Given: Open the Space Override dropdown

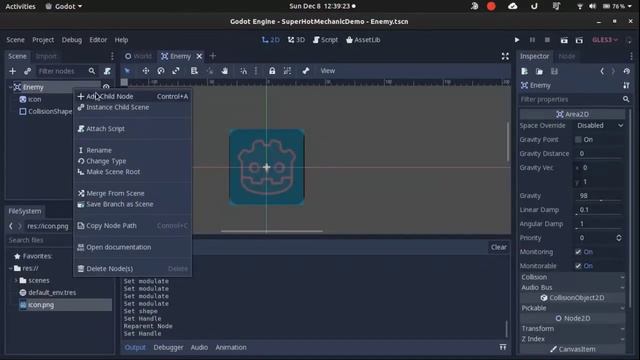Looking at the screenshot, I should (600, 125).
